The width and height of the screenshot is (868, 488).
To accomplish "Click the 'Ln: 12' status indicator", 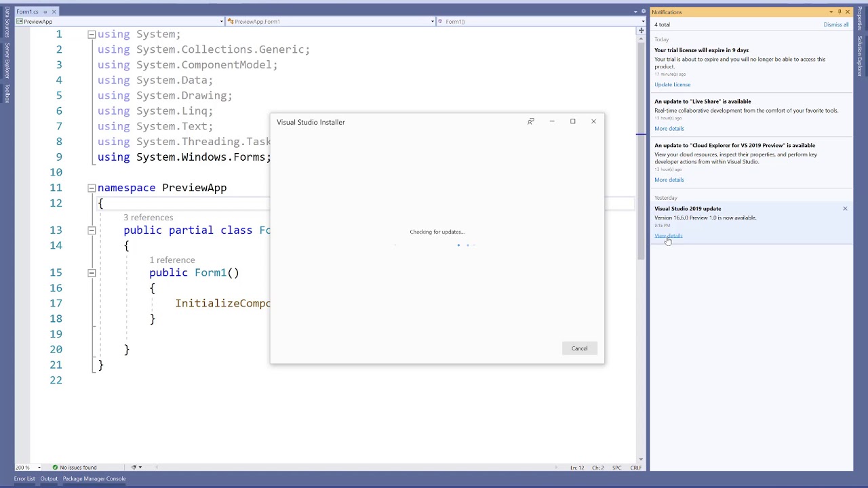I will [576, 468].
